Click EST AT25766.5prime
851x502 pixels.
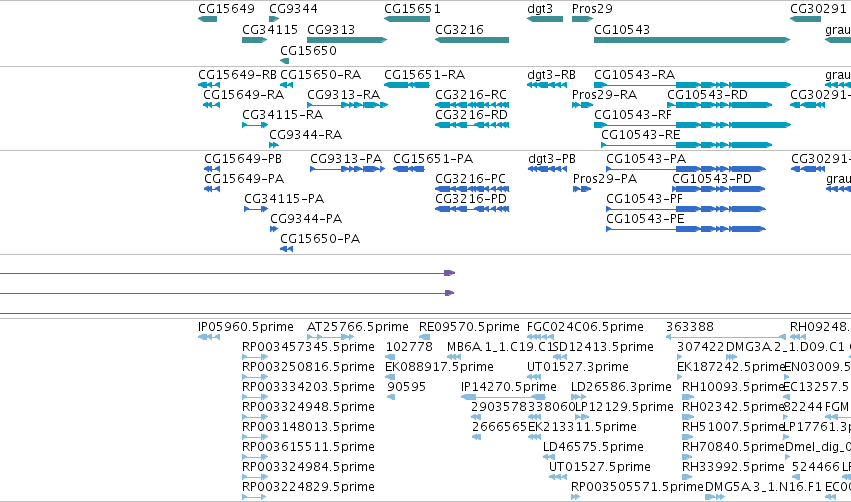(x=331, y=337)
